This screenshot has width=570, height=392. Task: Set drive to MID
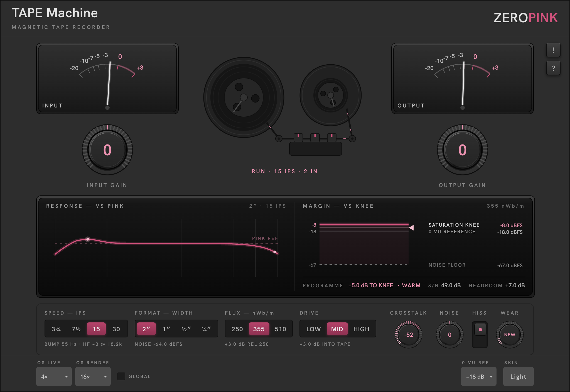(337, 329)
